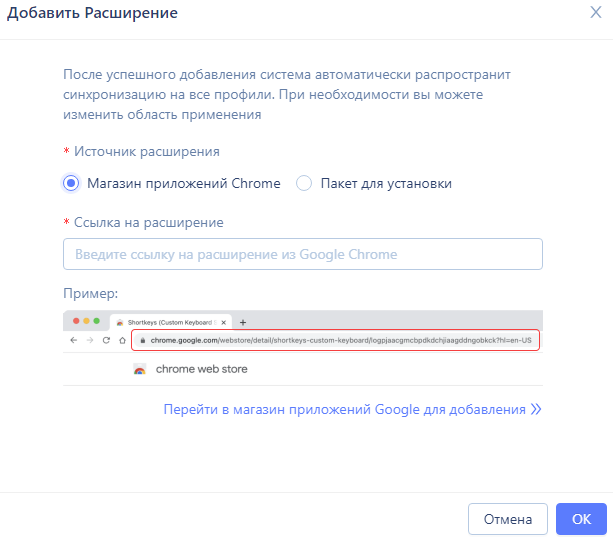Confirm with the OK button

(x=581, y=519)
